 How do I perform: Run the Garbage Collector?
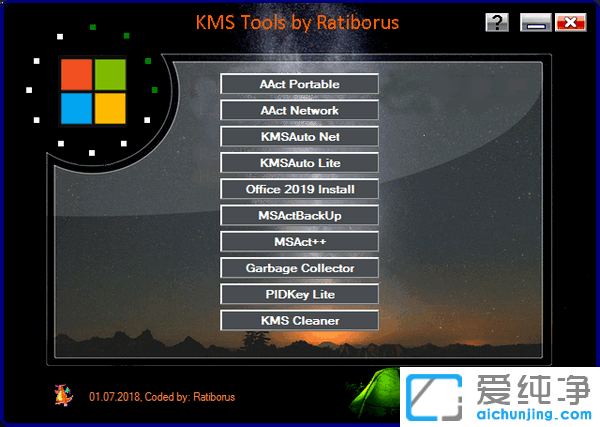(299, 268)
